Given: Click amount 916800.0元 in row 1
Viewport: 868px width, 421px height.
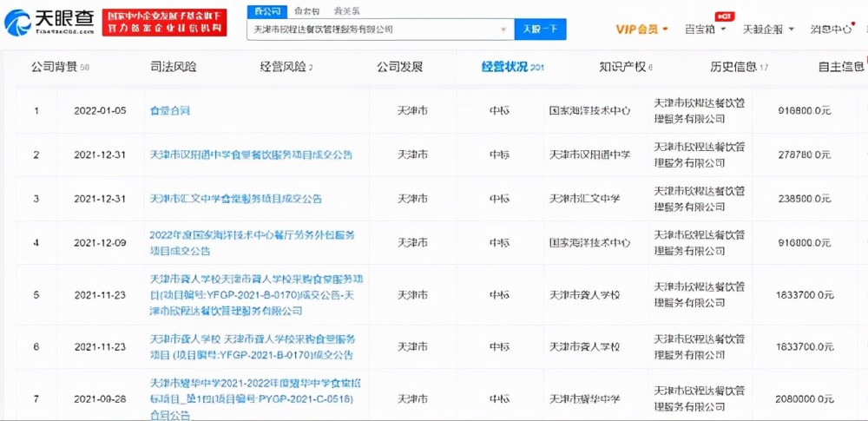Looking at the screenshot, I should [x=805, y=111].
